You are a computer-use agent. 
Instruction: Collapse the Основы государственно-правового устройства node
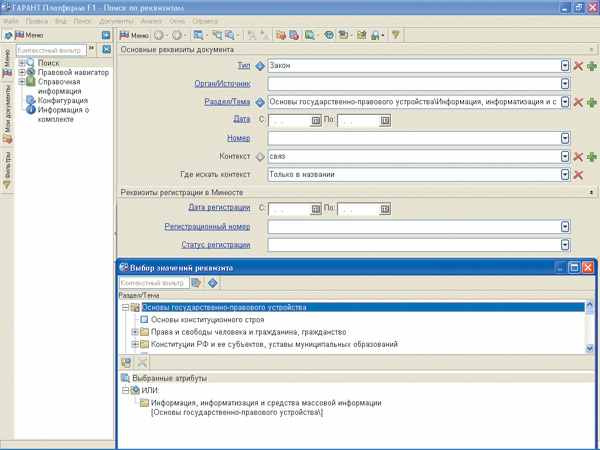coord(125,307)
